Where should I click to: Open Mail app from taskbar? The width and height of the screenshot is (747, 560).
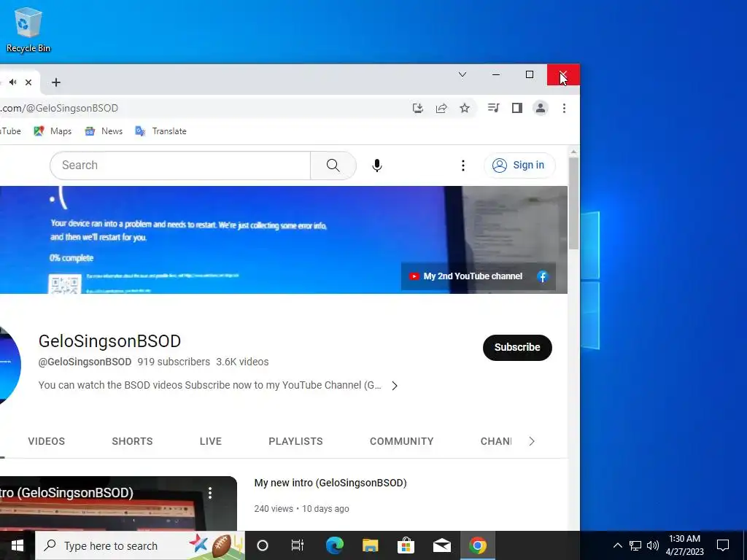tap(441, 545)
